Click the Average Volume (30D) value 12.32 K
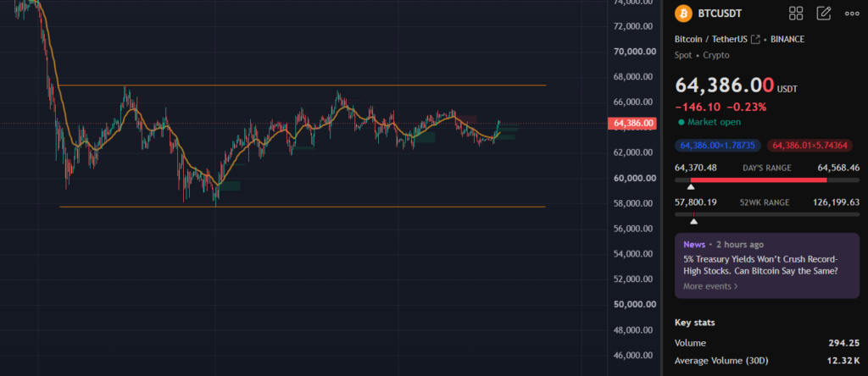This screenshot has height=376, width=868. [842, 361]
